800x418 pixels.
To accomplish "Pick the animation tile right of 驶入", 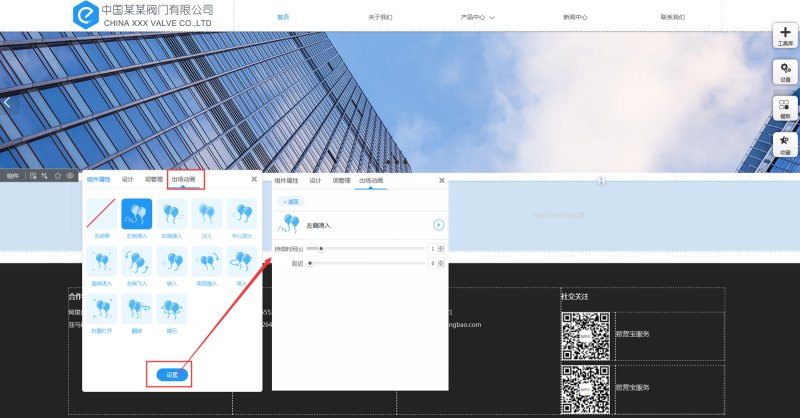I will tap(207, 261).
